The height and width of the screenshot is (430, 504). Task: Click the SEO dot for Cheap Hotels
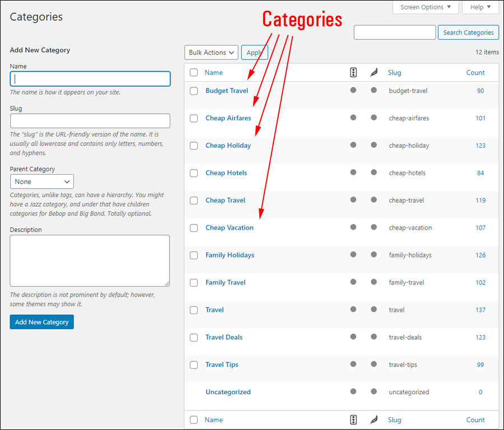click(353, 172)
